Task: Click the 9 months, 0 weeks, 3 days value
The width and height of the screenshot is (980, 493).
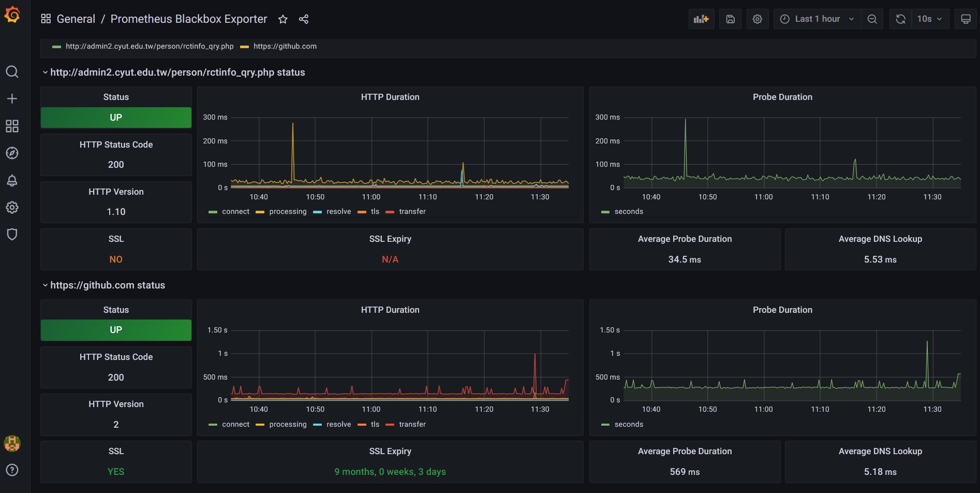Action: pos(390,472)
